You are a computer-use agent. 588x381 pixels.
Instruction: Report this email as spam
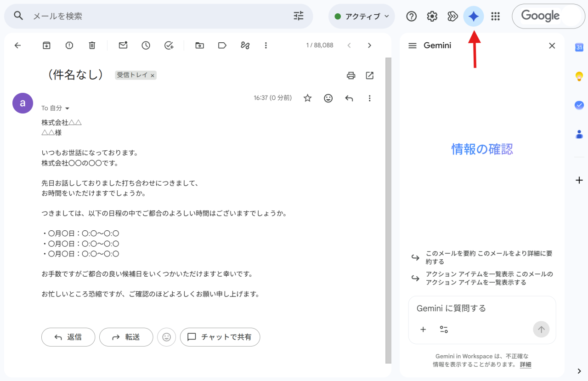click(69, 45)
